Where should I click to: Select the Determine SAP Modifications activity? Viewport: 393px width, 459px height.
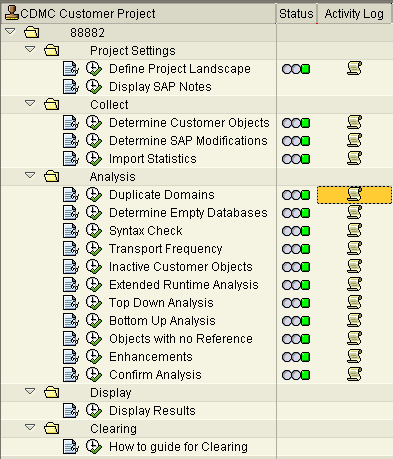(x=188, y=141)
